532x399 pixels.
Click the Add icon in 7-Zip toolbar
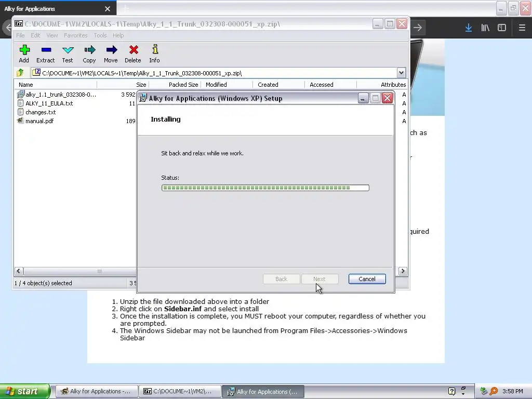tap(24, 54)
